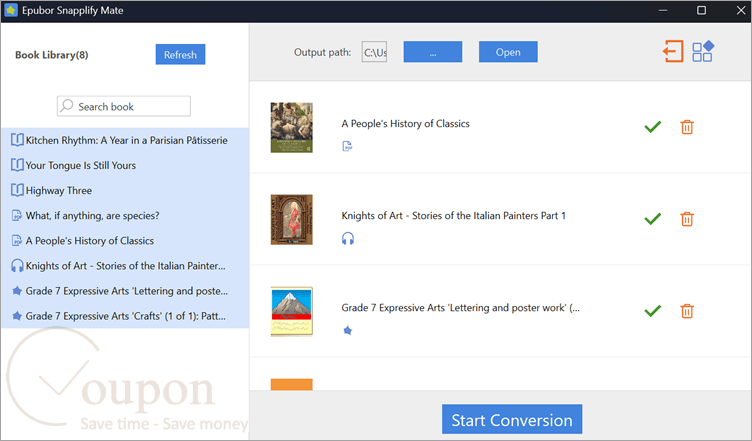752x441 pixels.
Task: Open the grid layout icon at top right
Action: click(703, 51)
